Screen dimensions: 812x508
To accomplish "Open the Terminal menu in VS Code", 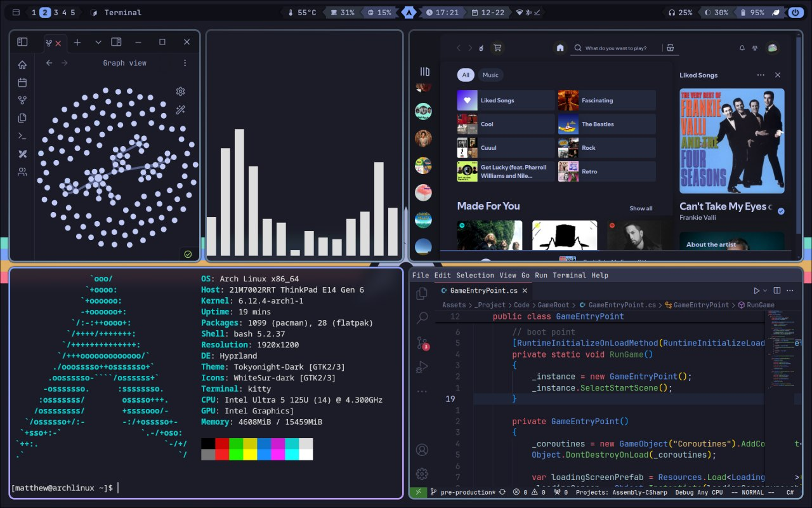I will [x=569, y=276].
